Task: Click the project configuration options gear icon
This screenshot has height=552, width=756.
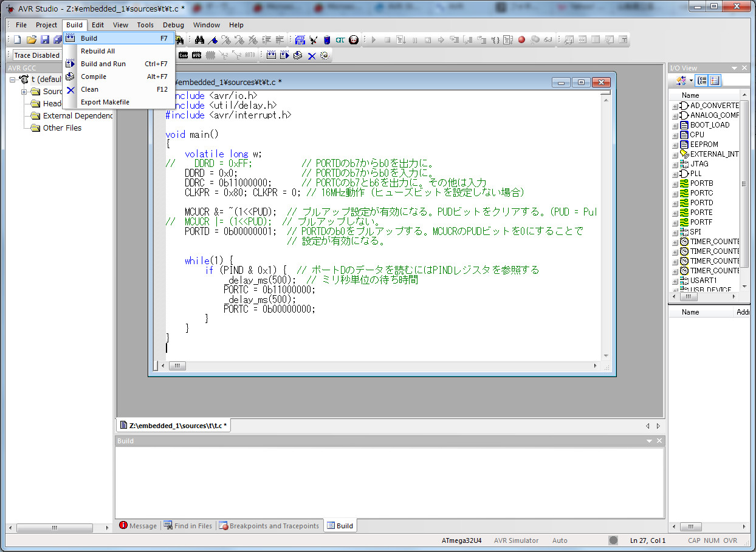Action: click(x=325, y=55)
